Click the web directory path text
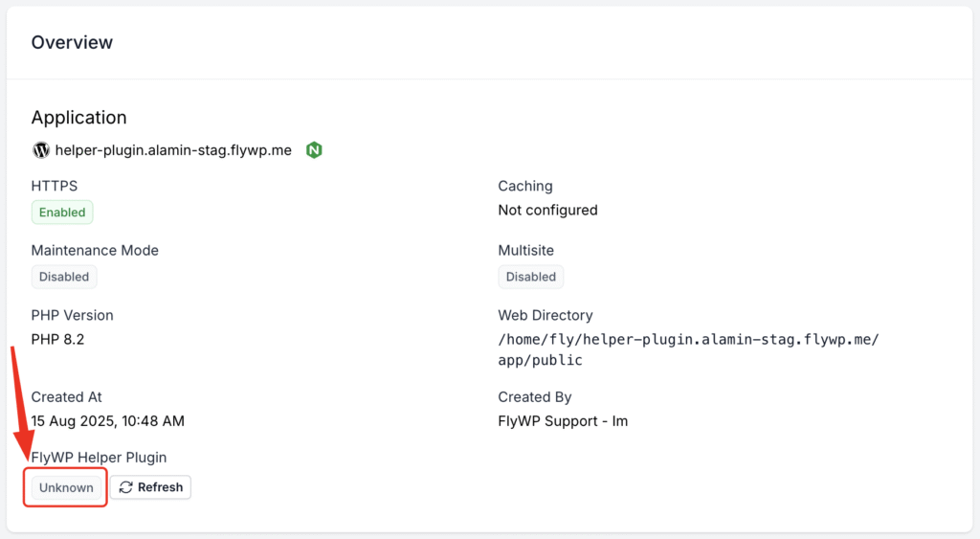The height and width of the screenshot is (539, 980). tap(688, 349)
